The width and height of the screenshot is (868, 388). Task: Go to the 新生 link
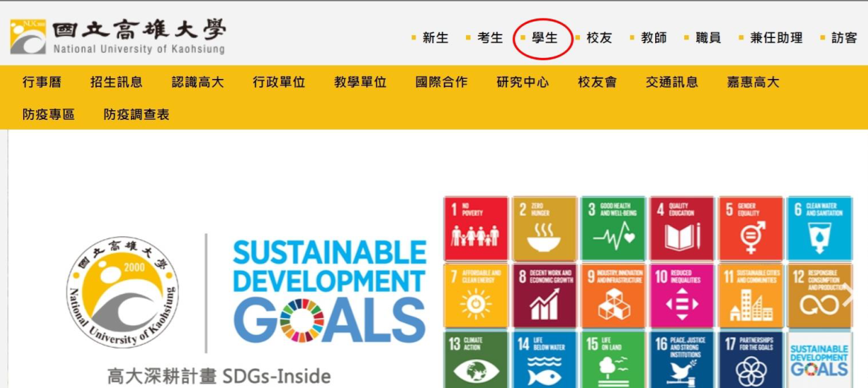[x=435, y=38]
